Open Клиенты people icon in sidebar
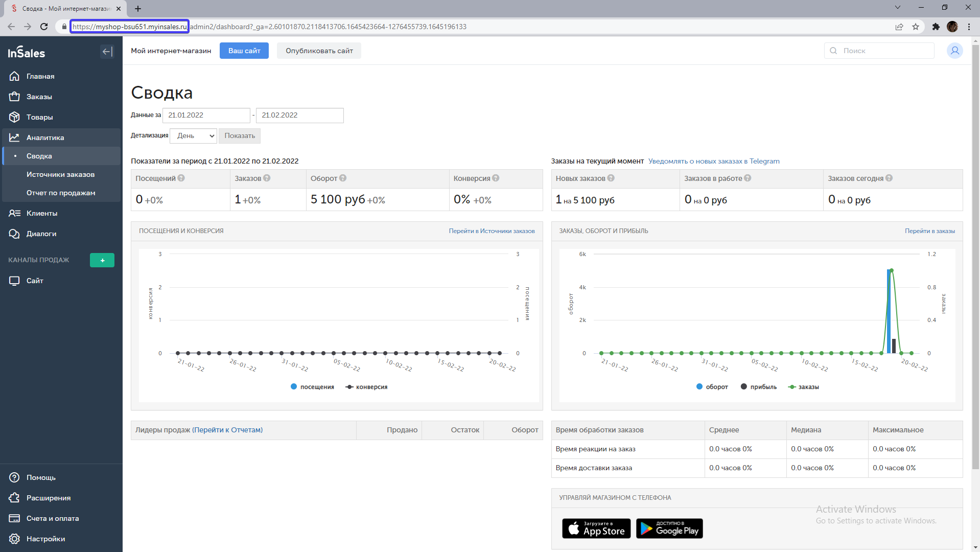This screenshot has width=980, height=552. (14, 213)
